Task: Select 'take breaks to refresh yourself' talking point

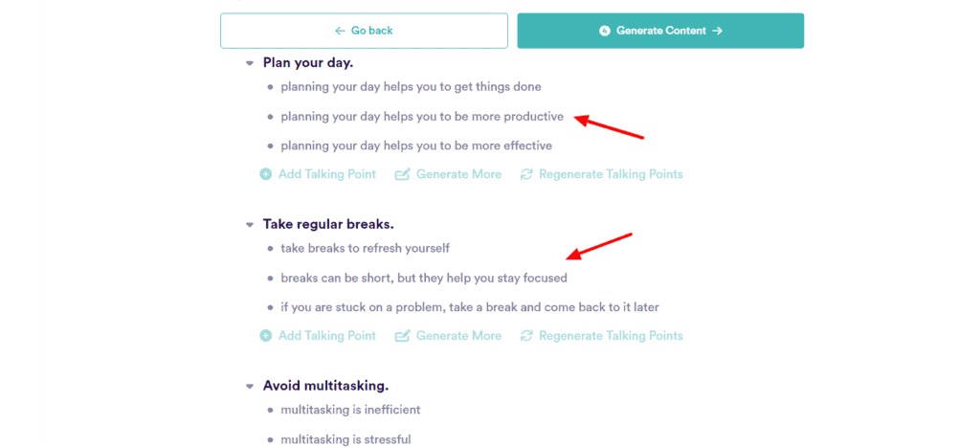Action: click(365, 249)
